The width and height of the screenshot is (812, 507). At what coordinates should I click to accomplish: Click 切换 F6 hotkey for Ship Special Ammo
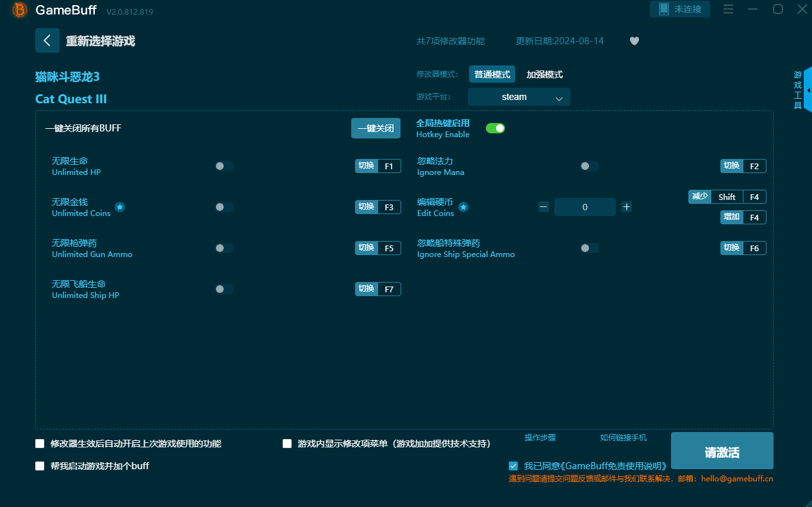[743, 248]
